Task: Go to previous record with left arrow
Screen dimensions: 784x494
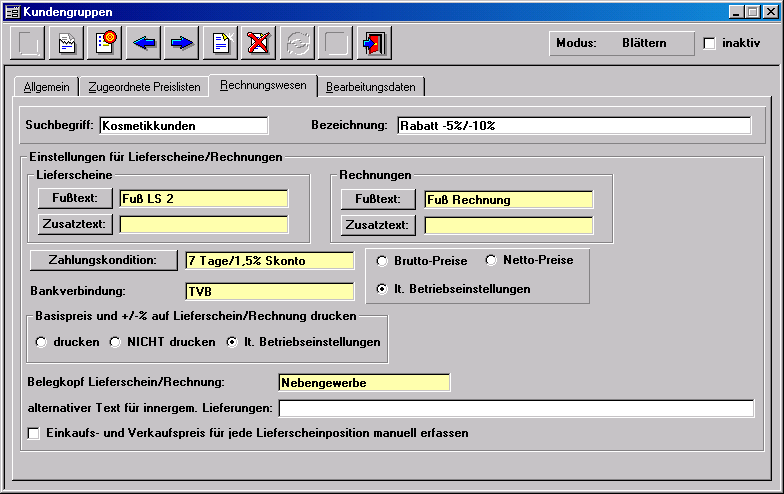Action: (x=143, y=43)
